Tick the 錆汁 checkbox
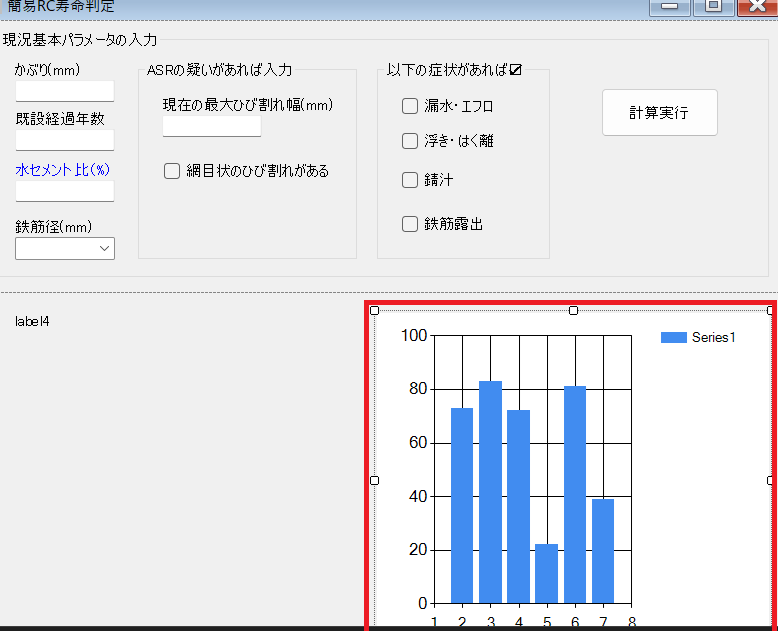778x631 pixels. click(x=410, y=180)
